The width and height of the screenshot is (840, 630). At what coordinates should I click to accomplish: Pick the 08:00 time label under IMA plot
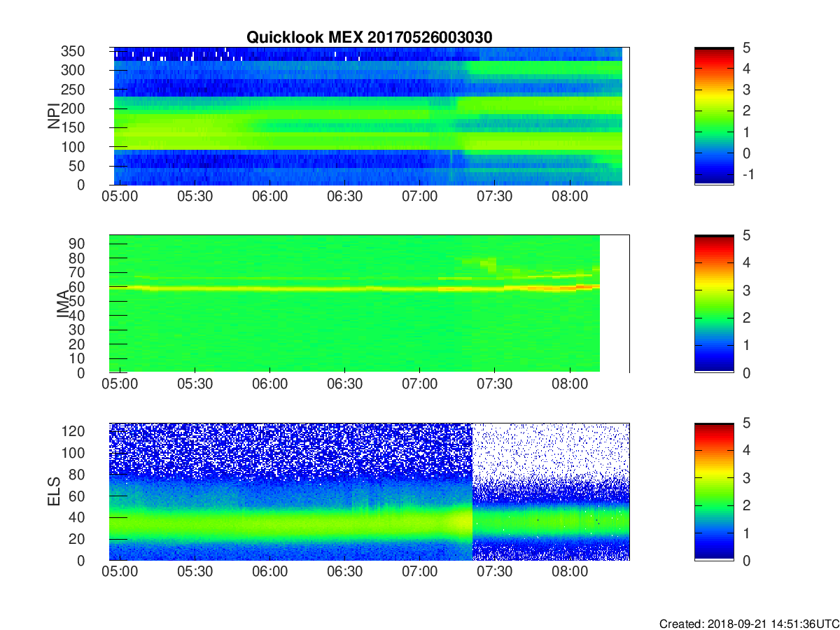pos(570,384)
